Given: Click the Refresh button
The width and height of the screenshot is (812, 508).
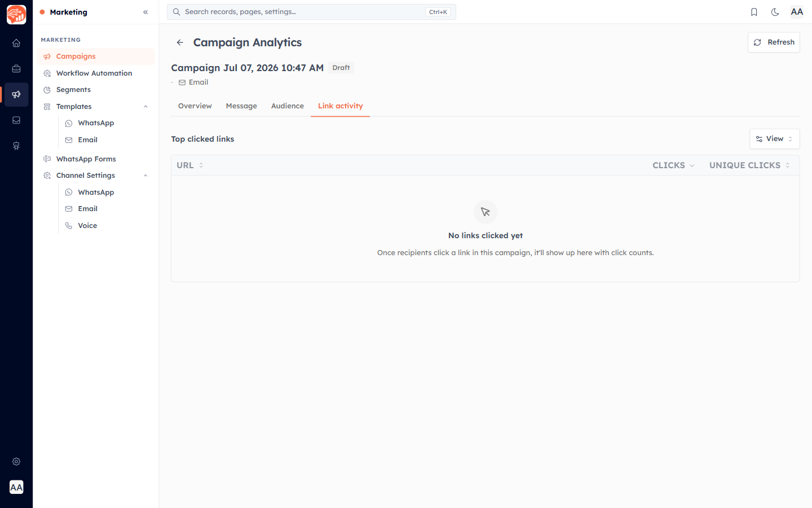Looking at the screenshot, I should click(774, 42).
